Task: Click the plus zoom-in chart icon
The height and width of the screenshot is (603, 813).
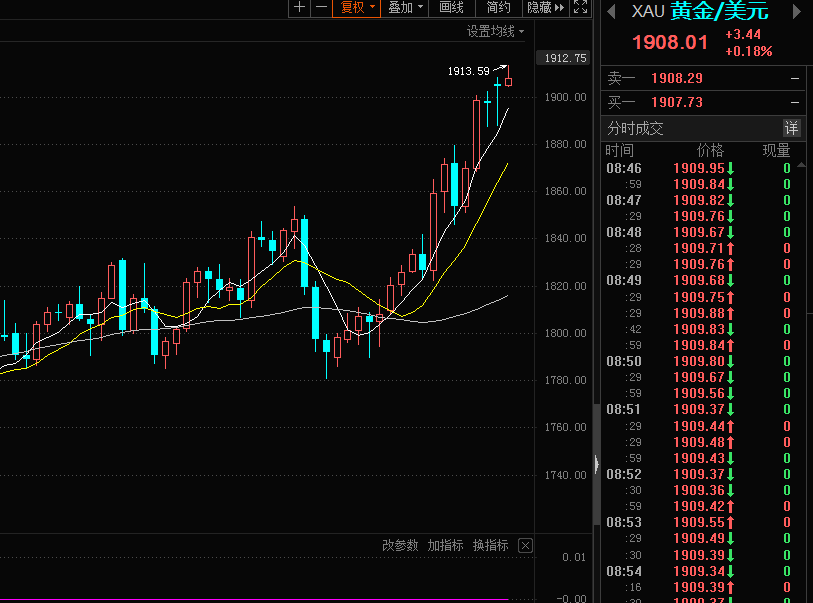Action: coord(299,7)
